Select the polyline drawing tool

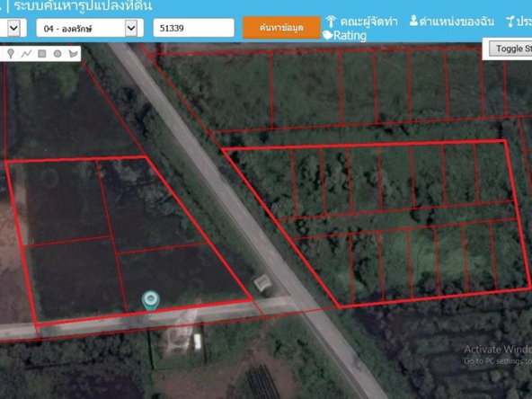tap(26, 54)
